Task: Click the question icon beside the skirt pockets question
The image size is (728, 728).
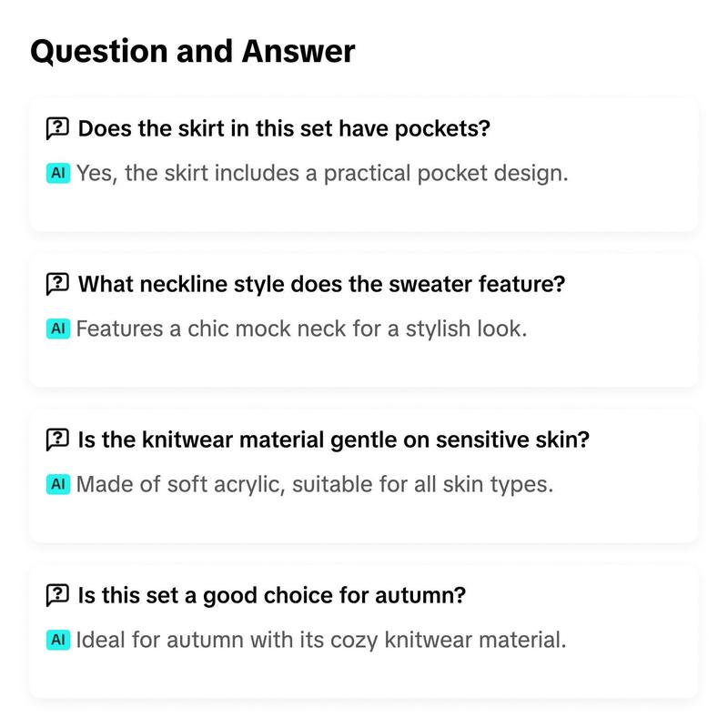Action: pos(57,128)
